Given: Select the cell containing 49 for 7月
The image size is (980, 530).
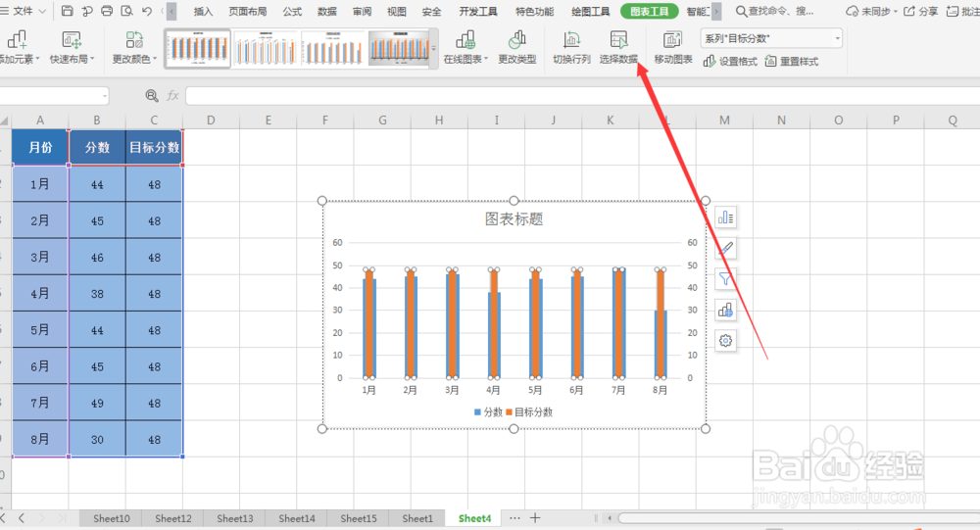Looking at the screenshot, I should 97,403.
